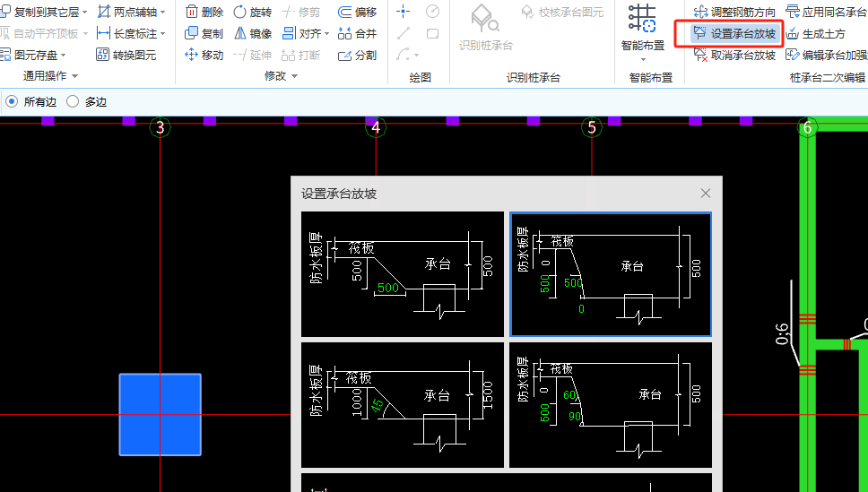Select the circle drawing tool
This screenshot has width=868, height=492.
click(433, 11)
